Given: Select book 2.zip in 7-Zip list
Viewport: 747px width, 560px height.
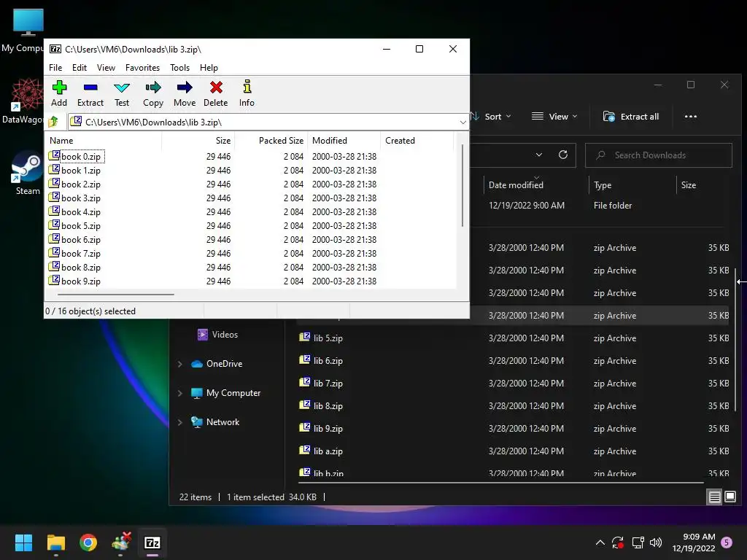Looking at the screenshot, I should (x=81, y=184).
